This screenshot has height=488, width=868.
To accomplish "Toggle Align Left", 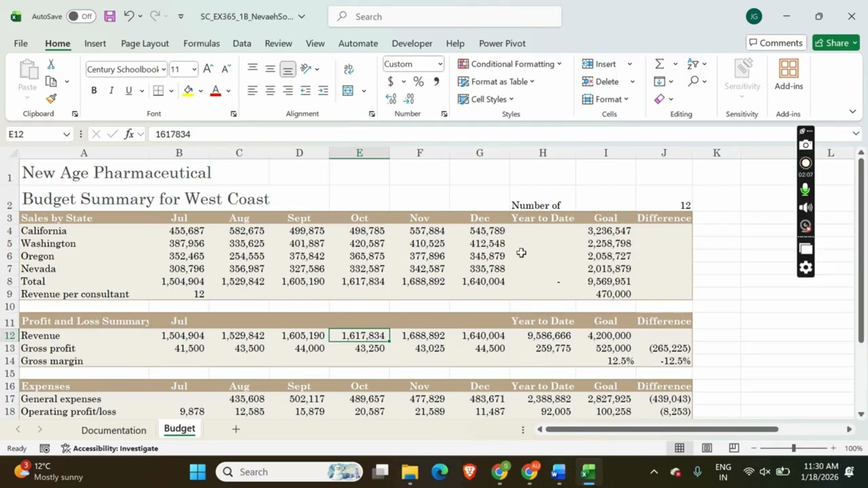I will pyautogui.click(x=252, y=91).
